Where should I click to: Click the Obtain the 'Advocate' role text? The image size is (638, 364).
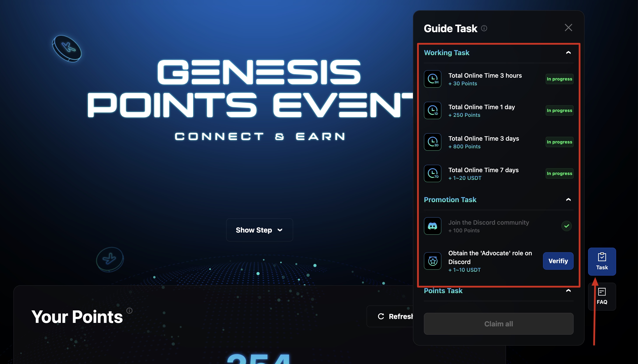[490, 257]
